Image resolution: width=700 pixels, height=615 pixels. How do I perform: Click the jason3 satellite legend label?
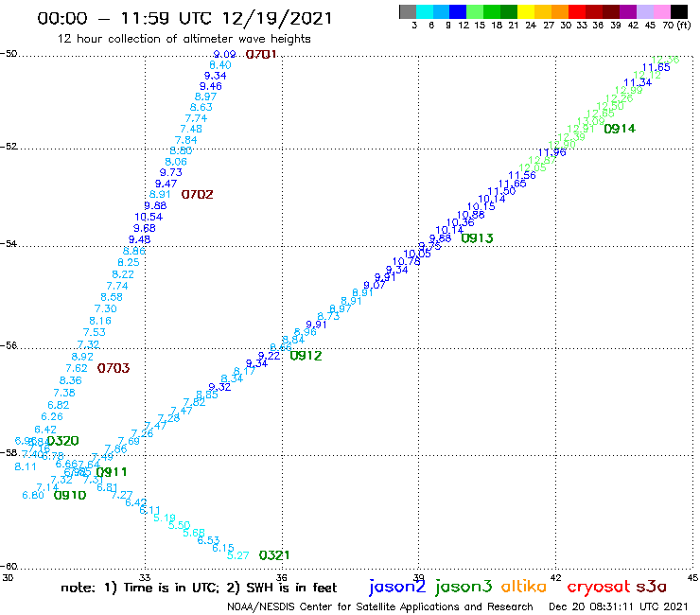(x=464, y=588)
